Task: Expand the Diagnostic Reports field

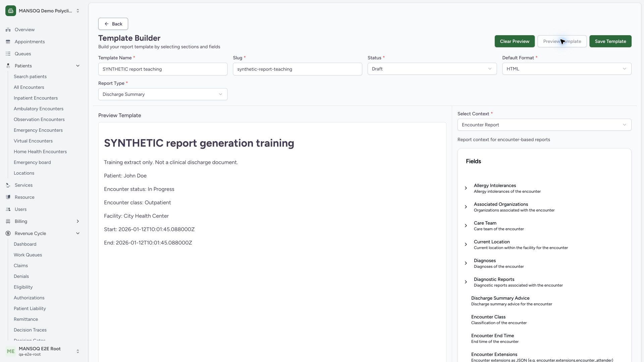Action: 466,282
